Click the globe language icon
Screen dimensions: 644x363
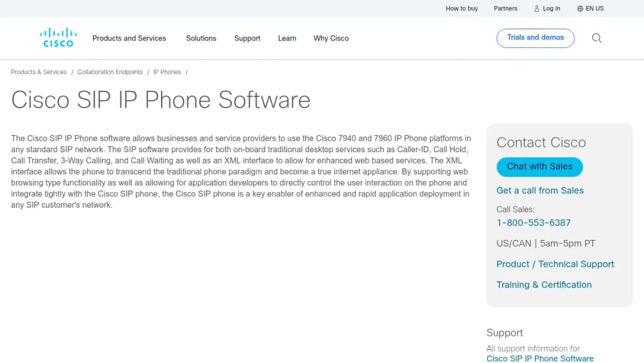coord(580,8)
